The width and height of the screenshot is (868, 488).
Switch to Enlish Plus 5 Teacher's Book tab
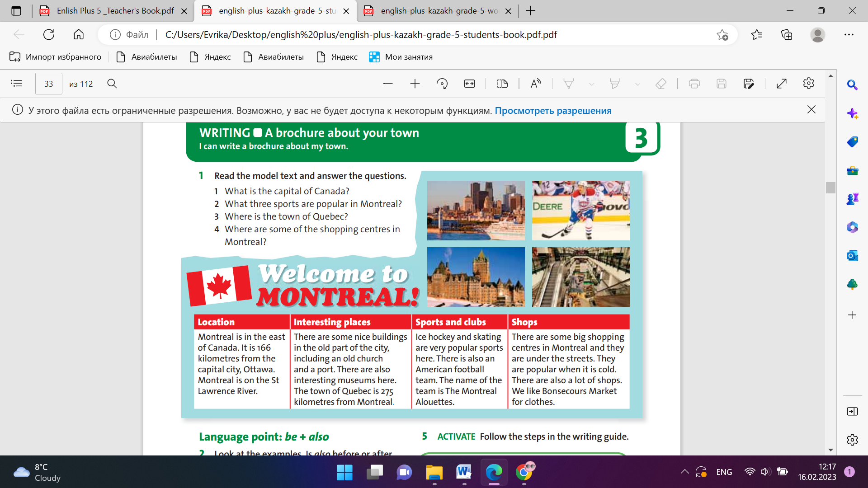point(115,11)
